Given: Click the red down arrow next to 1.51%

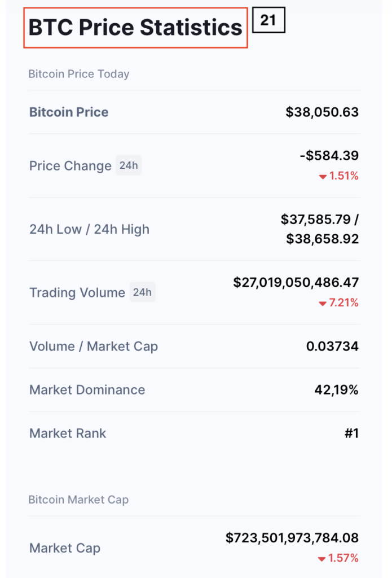Looking at the screenshot, I should pos(323,177).
